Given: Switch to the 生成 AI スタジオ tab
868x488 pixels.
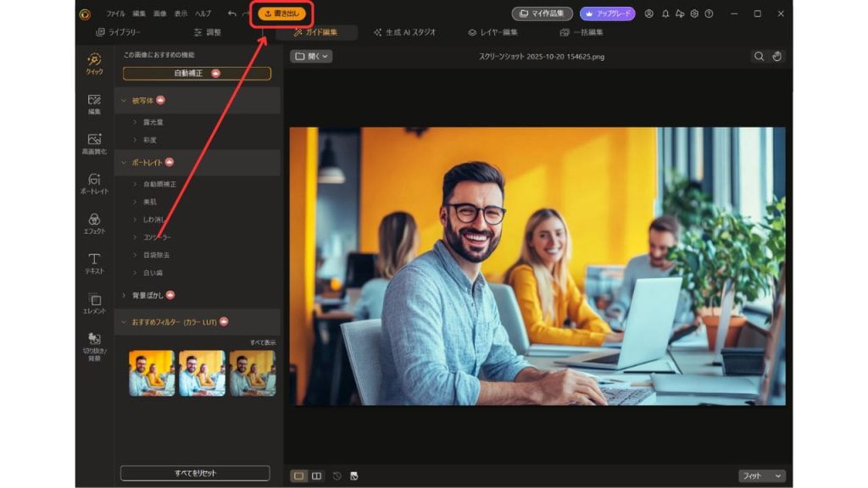Looking at the screenshot, I should pyautogui.click(x=405, y=32).
